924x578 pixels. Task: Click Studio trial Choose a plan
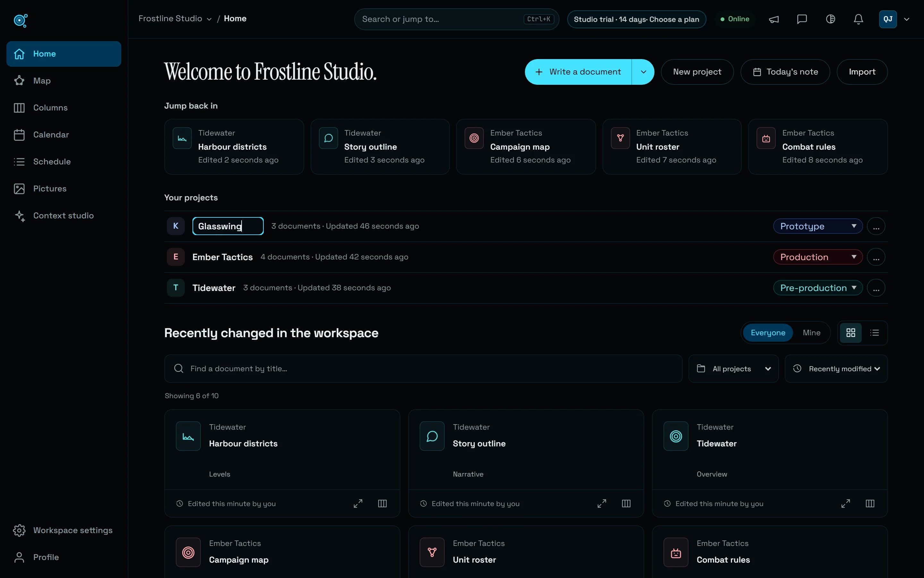click(637, 19)
